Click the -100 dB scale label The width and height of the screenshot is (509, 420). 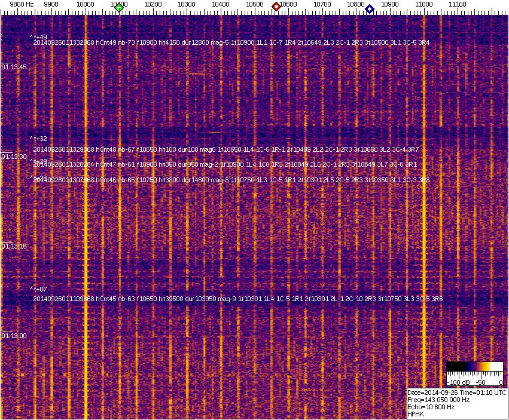[x=457, y=382]
